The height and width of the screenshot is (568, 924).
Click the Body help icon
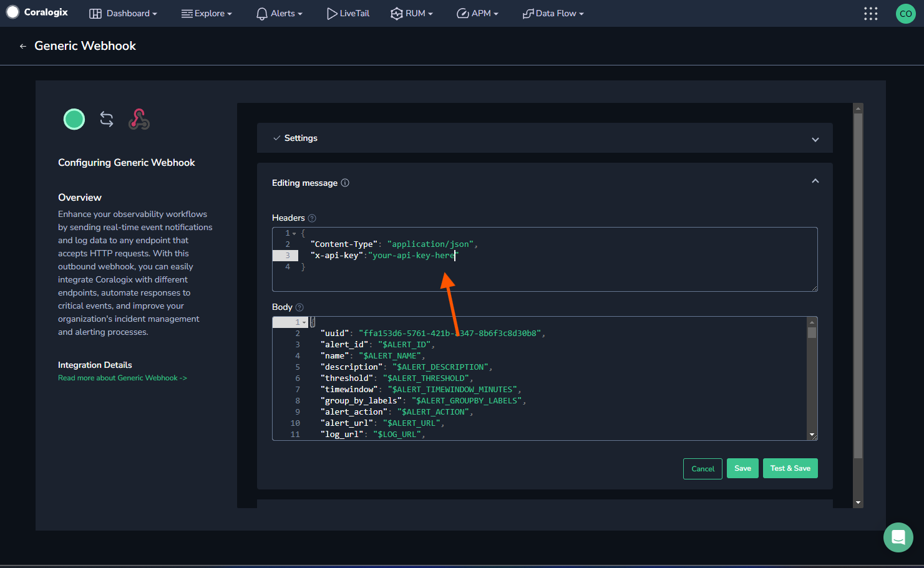point(299,307)
